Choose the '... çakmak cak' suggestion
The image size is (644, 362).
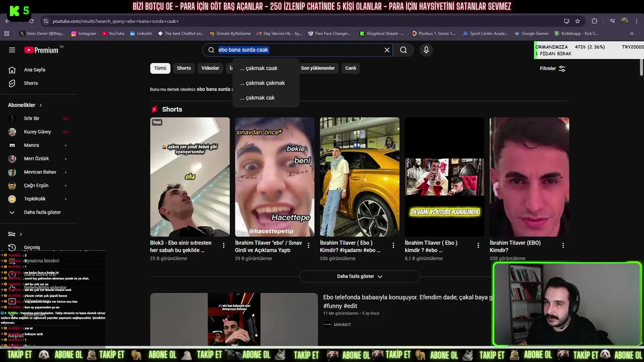(266, 98)
